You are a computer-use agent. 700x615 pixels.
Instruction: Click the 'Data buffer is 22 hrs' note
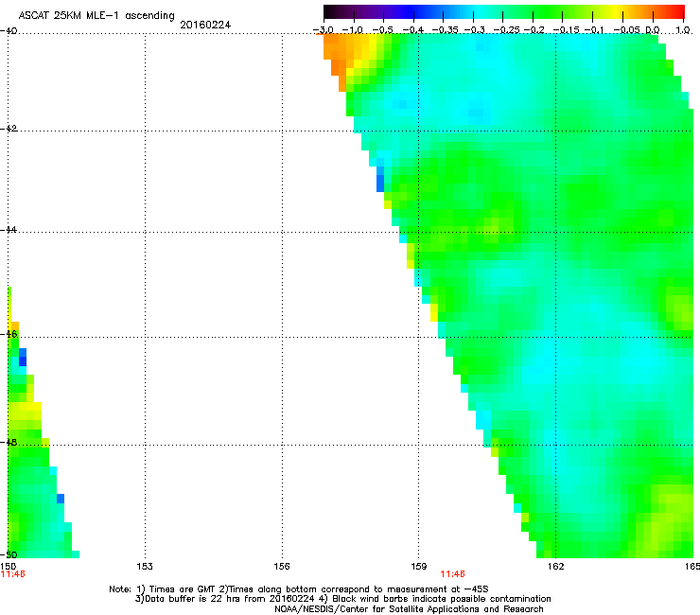pos(342,599)
